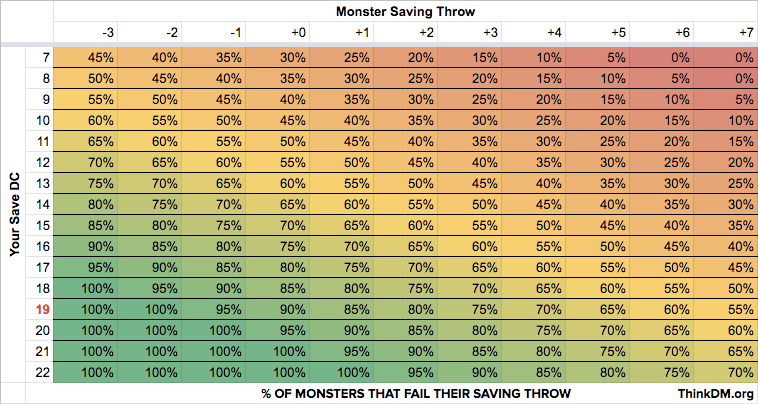Select the +0 column header
This screenshot has height=404, width=758.
tap(298, 32)
